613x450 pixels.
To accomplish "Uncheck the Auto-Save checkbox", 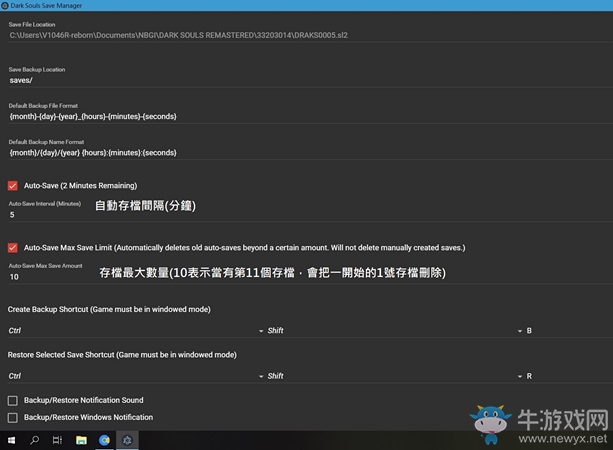I will [13, 185].
